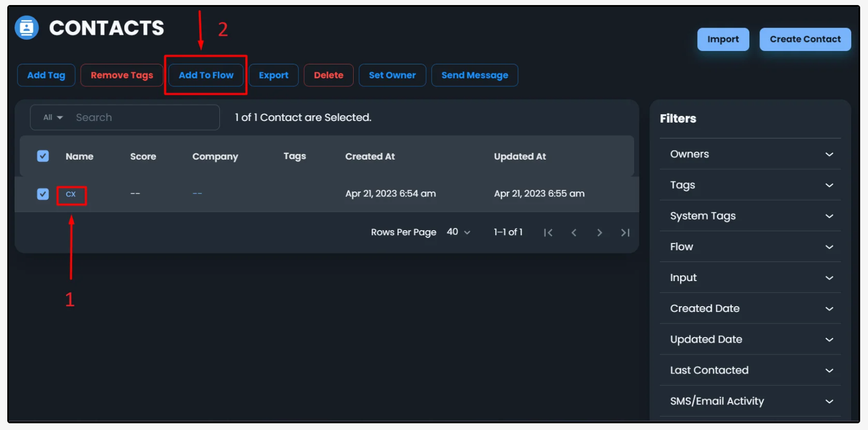Image resolution: width=868 pixels, height=430 pixels.
Task: Jump to last page of results
Action: pos(625,232)
